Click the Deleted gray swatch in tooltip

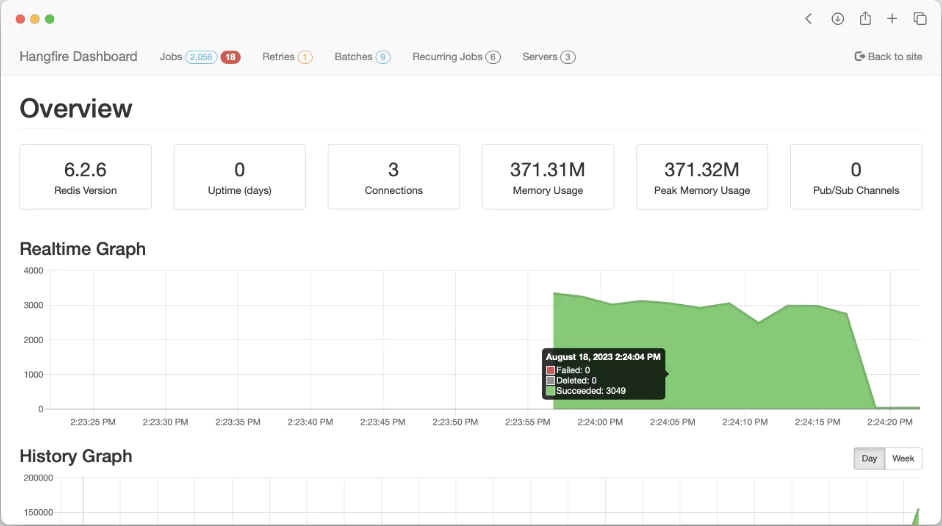click(550, 381)
